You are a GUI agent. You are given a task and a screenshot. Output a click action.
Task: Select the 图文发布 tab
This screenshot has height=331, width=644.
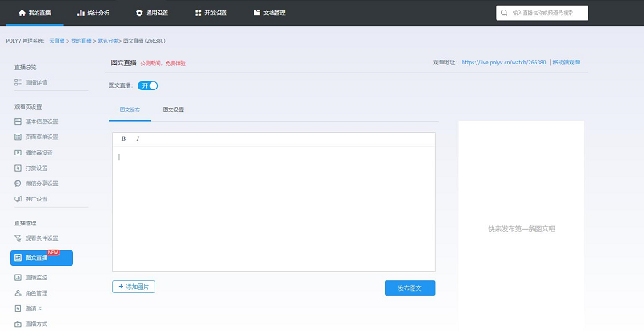click(130, 109)
